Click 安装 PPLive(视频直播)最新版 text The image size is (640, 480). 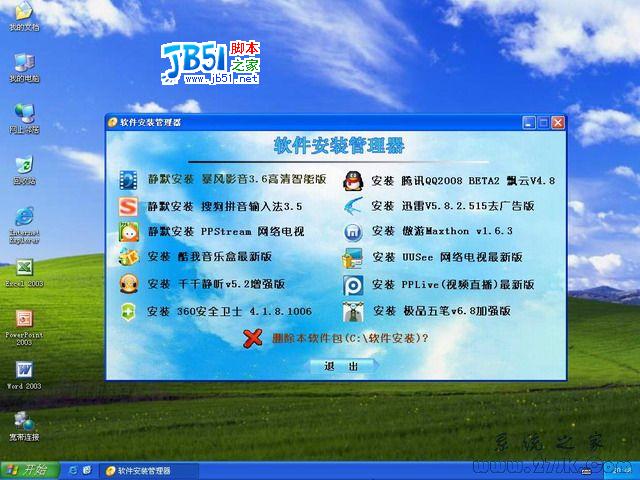(453, 284)
